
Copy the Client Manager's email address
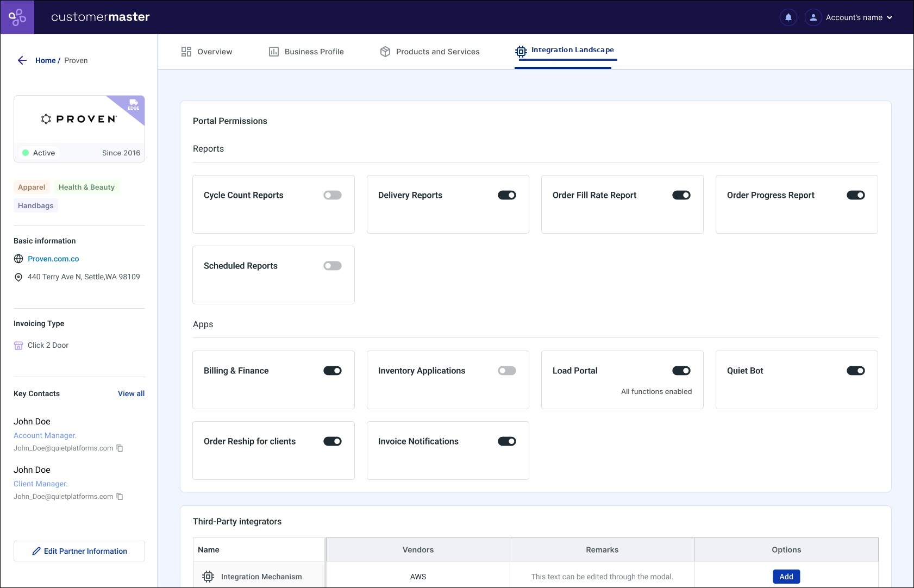[120, 497]
